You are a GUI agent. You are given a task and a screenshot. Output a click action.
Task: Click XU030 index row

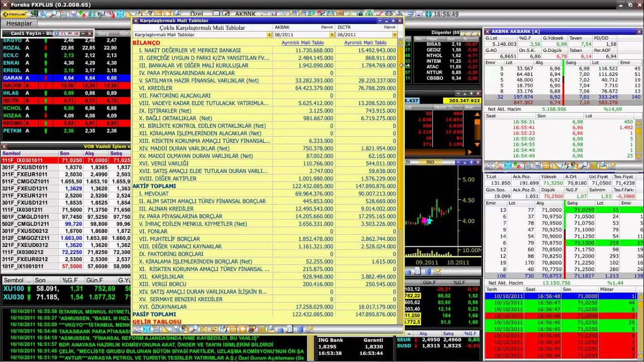tap(65, 297)
